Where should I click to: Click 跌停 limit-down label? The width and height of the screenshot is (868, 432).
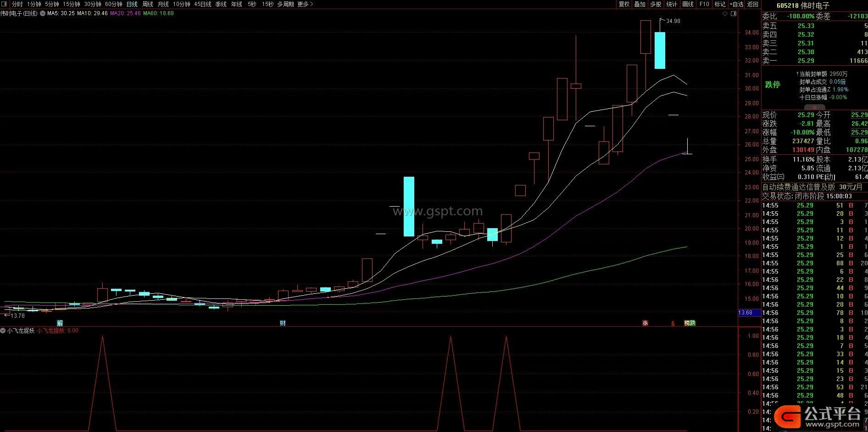773,84
